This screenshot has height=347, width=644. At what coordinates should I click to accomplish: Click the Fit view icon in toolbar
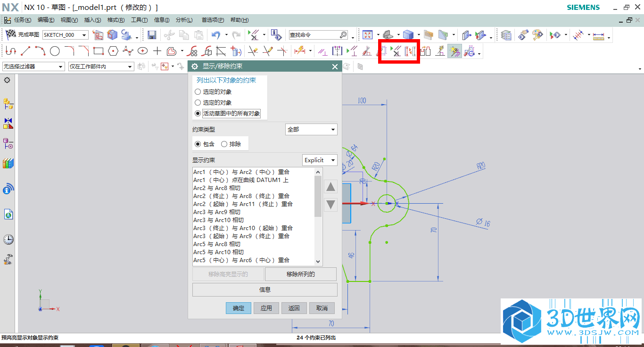click(367, 35)
